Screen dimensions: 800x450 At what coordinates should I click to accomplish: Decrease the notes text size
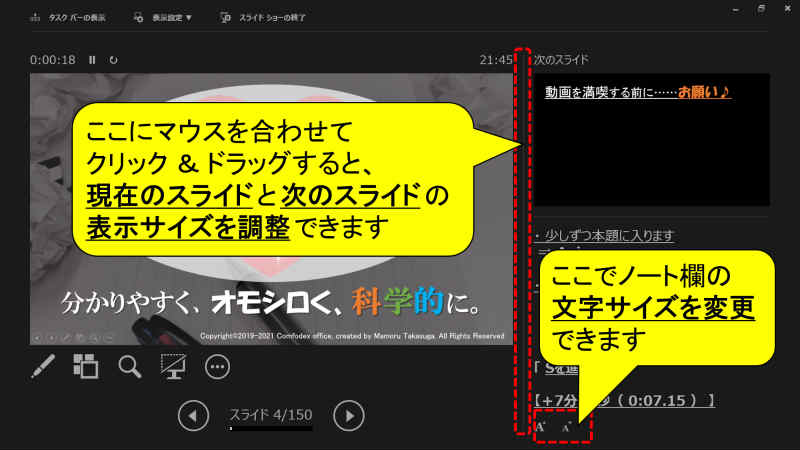click(566, 428)
